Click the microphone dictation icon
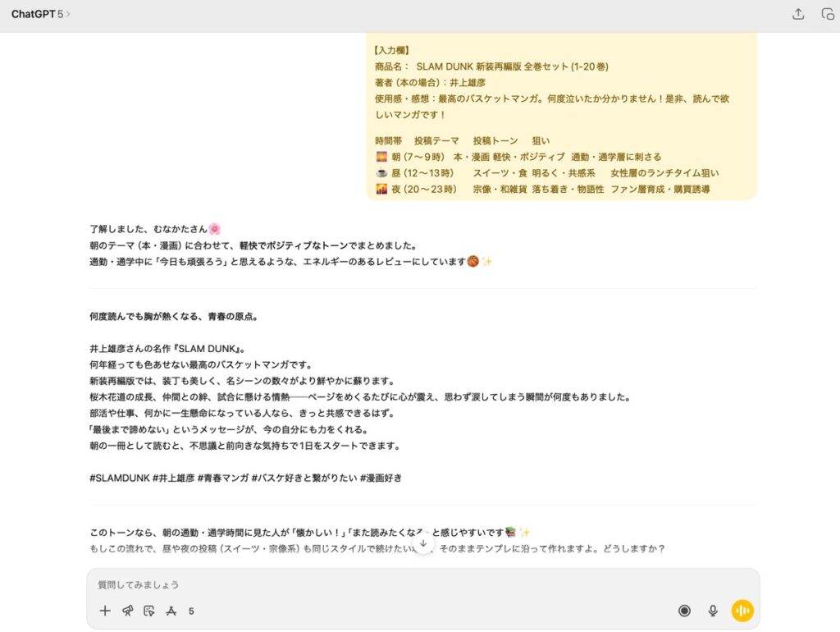Viewport: 840px width, 632px height. click(713, 611)
